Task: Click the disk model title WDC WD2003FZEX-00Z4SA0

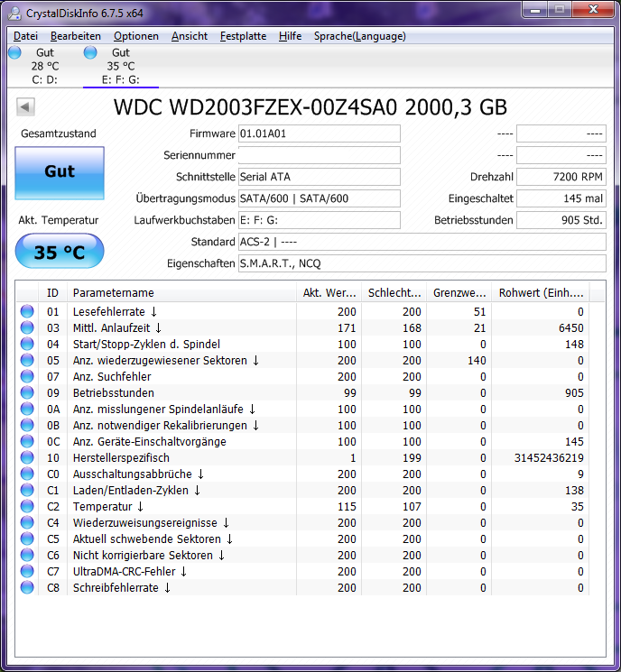Action: pos(255,107)
